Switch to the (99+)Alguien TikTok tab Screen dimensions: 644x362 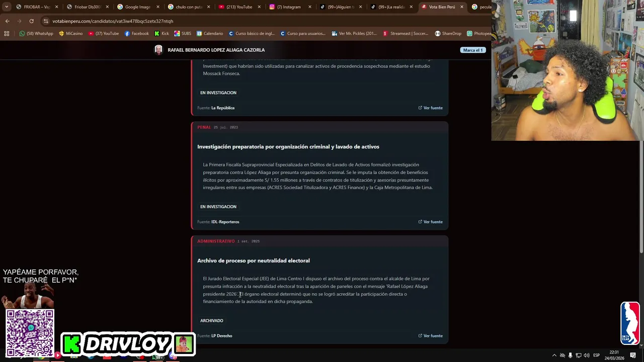340,7
